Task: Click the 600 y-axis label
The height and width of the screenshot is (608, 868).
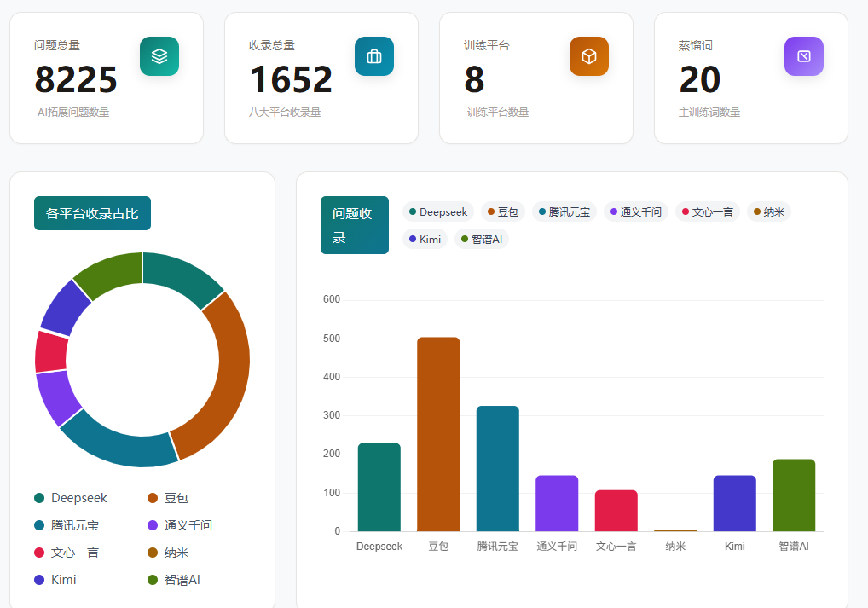Action: click(332, 299)
